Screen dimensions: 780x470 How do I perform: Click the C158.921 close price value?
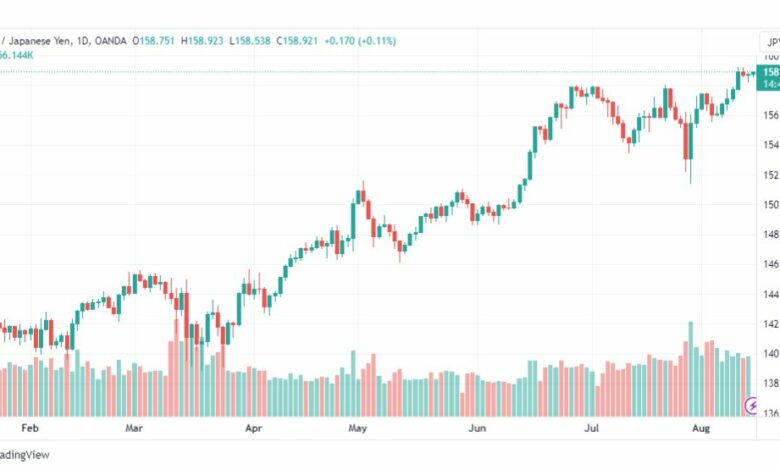(x=297, y=41)
